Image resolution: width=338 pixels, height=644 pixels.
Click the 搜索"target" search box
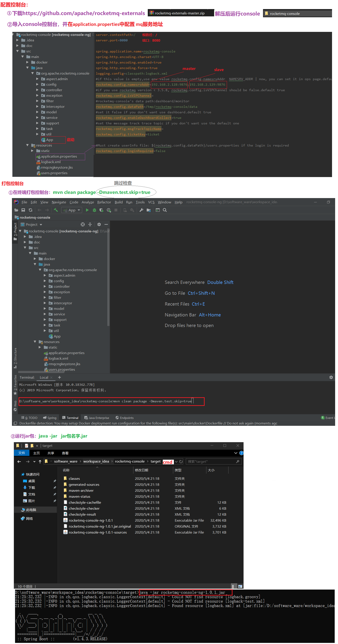[211, 461]
